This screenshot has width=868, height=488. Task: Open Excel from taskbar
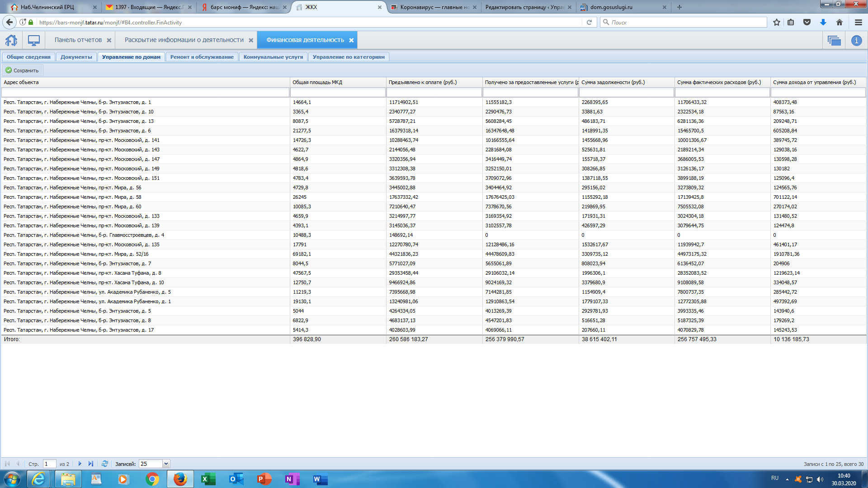tap(208, 479)
